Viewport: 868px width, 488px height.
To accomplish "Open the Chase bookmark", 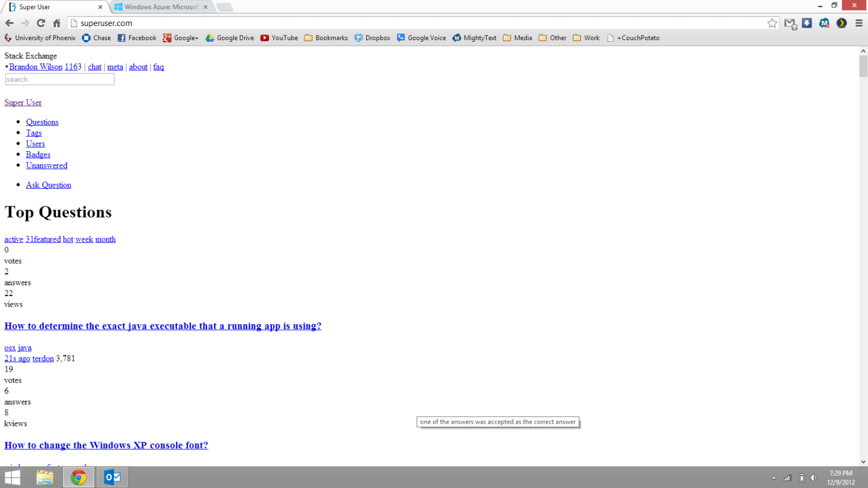I will click(x=96, y=38).
